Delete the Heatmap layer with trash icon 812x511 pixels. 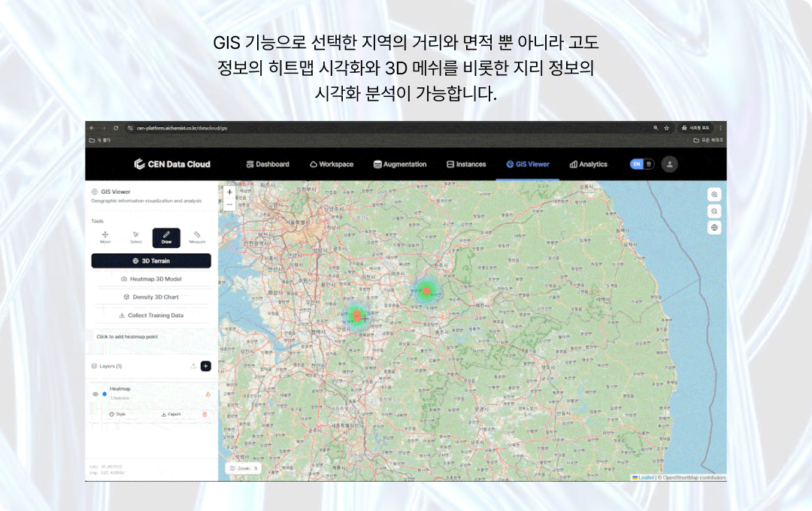[205, 414]
